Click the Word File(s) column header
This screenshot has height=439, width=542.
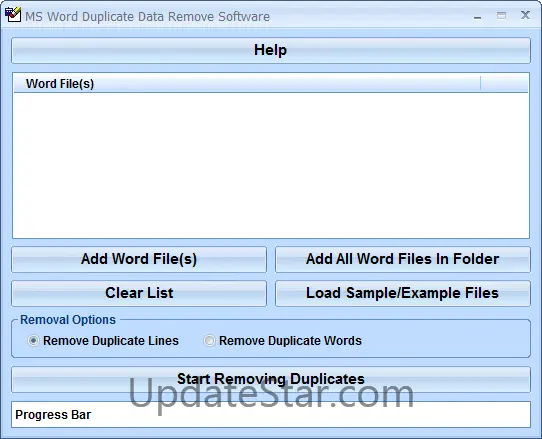[x=247, y=84]
